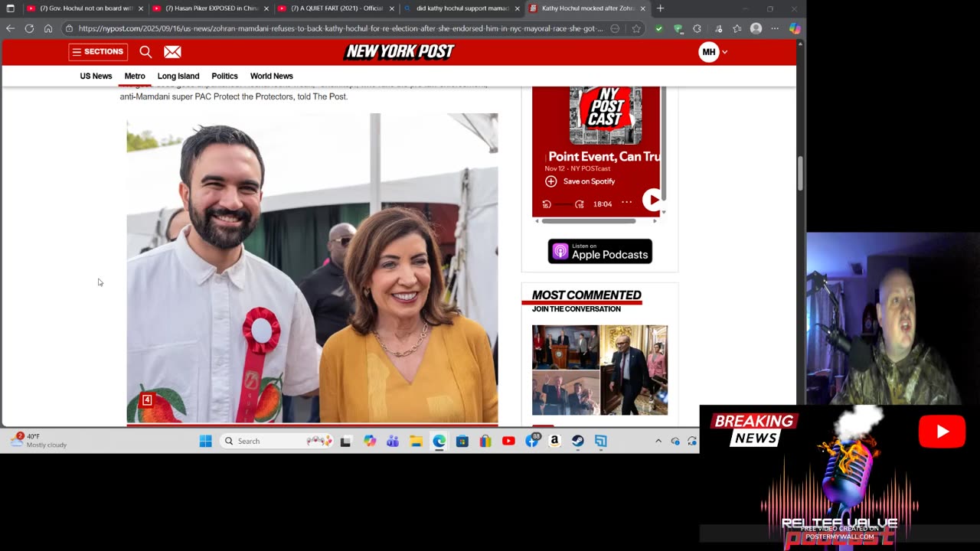
Task: Open Steam from taskbar
Action: tap(577, 441)
